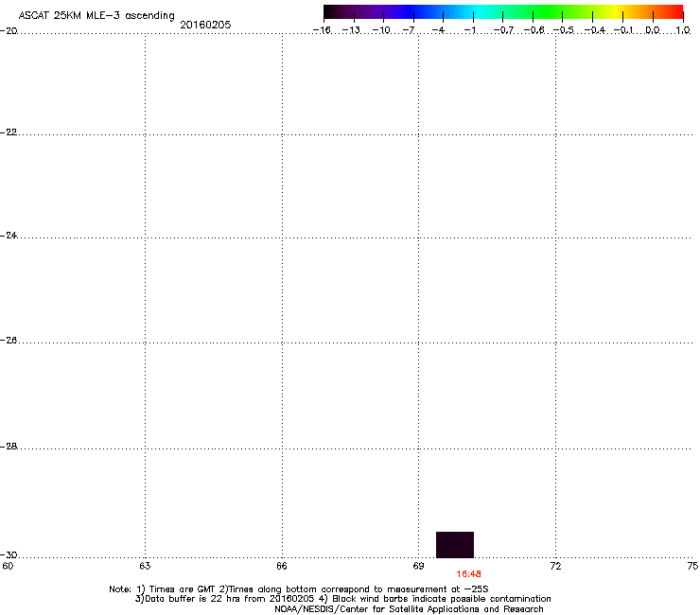
Task: Click the longitude label 66
Action: (282, 567)
